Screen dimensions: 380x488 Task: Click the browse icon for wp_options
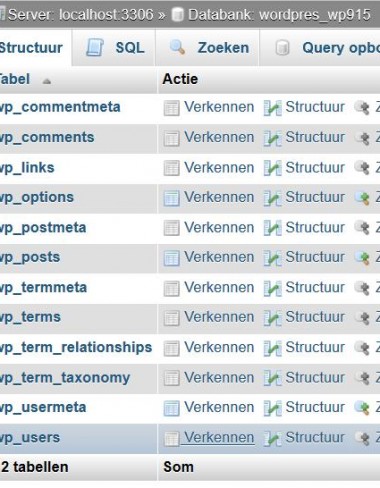coord(171,198)
